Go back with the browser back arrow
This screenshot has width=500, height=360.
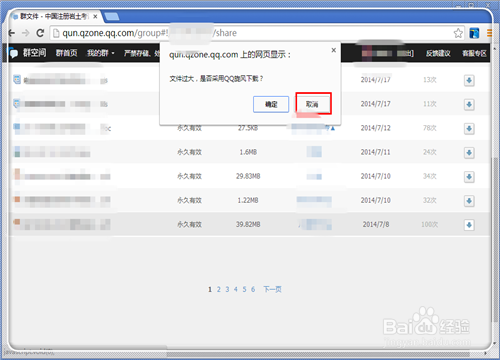point(12,33)
